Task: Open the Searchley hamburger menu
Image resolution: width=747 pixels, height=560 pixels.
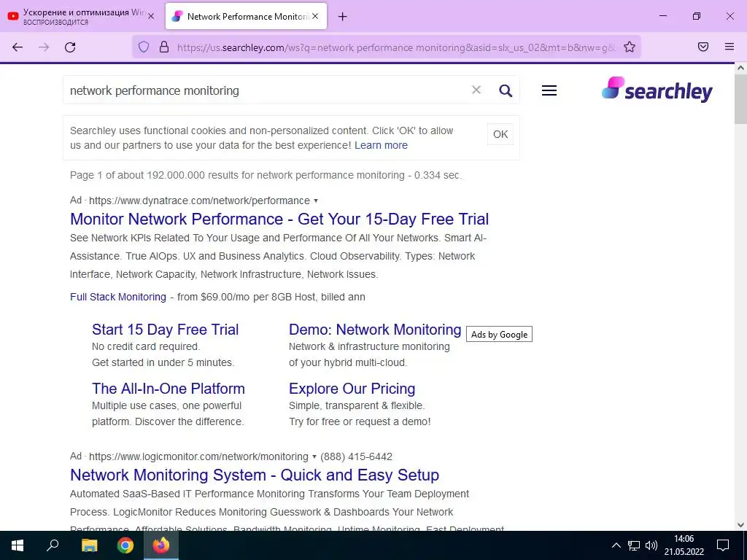Action: pos(549,90)
